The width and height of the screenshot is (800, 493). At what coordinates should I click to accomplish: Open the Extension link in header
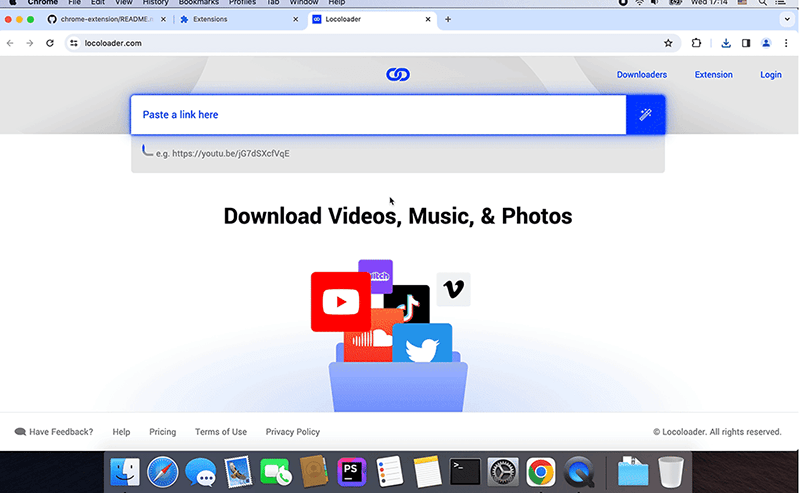(x=713, y=75)
